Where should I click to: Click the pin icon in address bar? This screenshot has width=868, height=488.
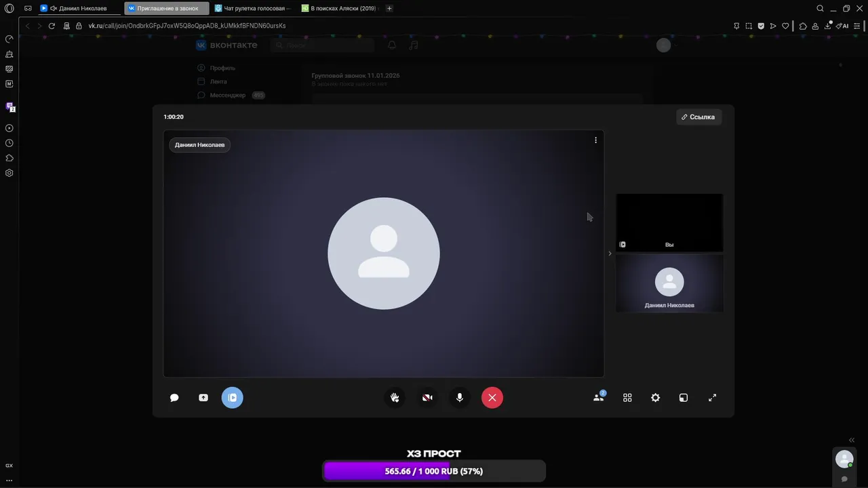point(736,26)
